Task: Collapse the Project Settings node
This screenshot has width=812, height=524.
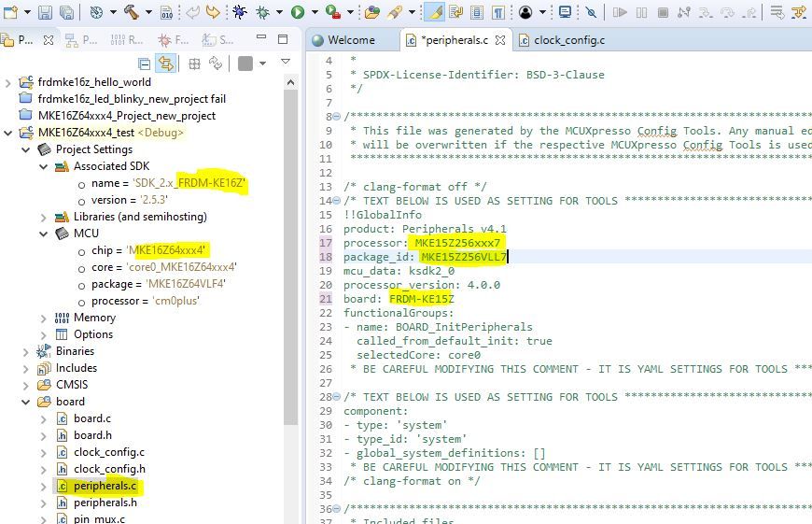Action: [26, 149]
